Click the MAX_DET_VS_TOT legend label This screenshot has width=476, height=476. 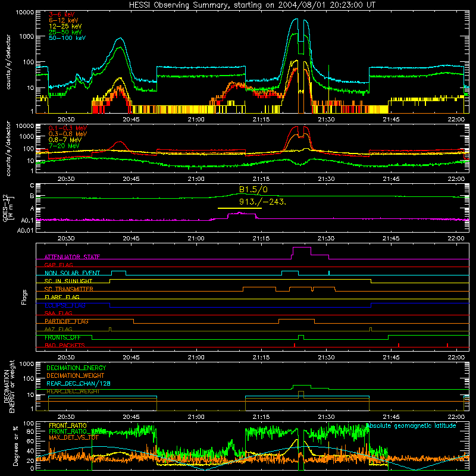[74, 437]
